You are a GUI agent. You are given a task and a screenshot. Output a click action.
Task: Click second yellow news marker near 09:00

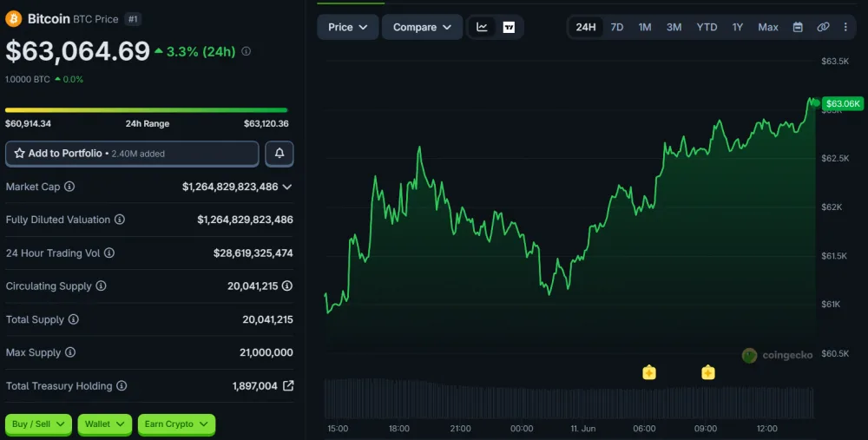pyautogui.click(x=708, y=372)
